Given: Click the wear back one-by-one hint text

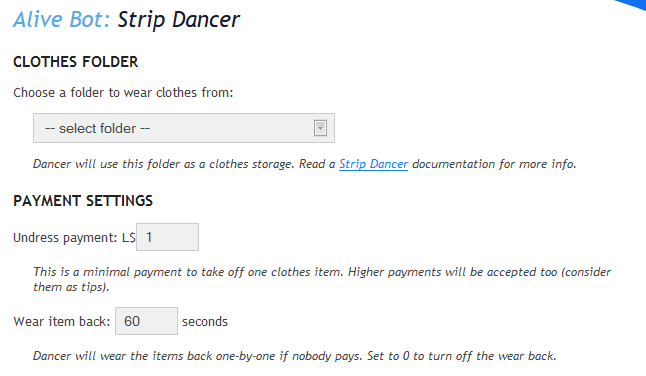Looking at the screenshot, I should (x=295, y=356).
